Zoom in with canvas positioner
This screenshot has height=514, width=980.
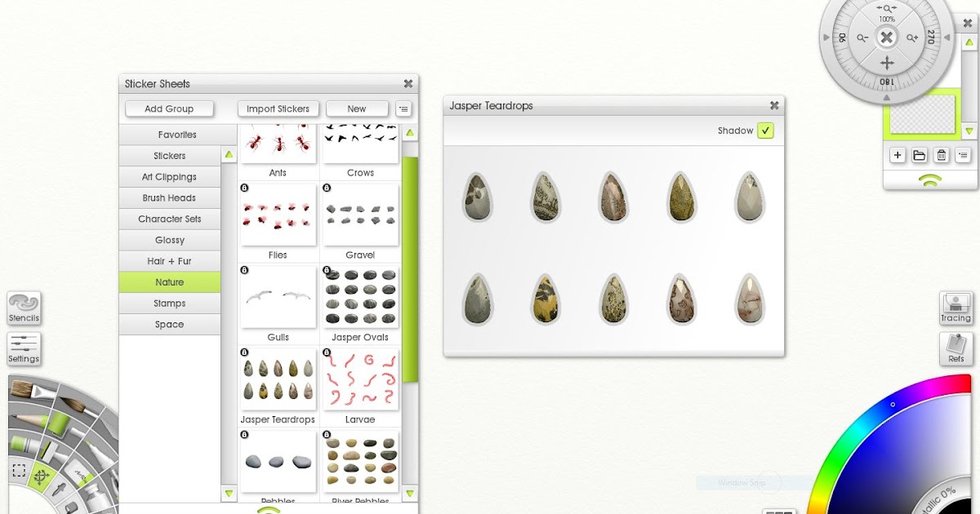(912, 38)
